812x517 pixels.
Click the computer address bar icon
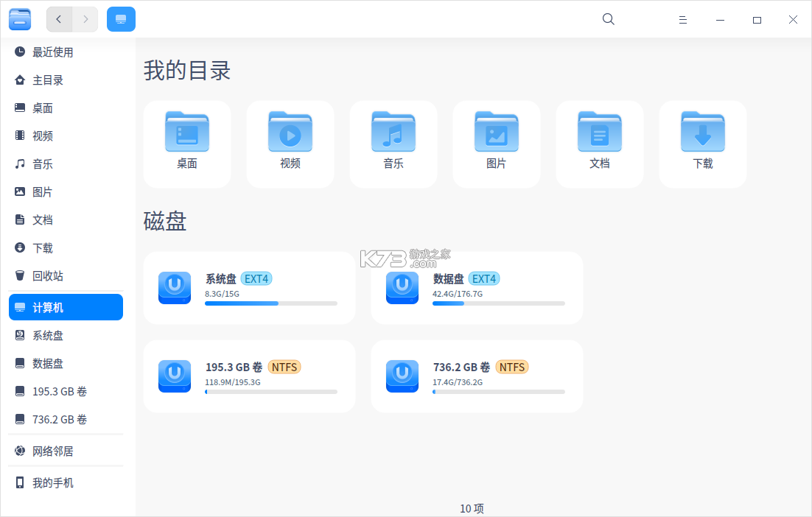click(121, 19)
